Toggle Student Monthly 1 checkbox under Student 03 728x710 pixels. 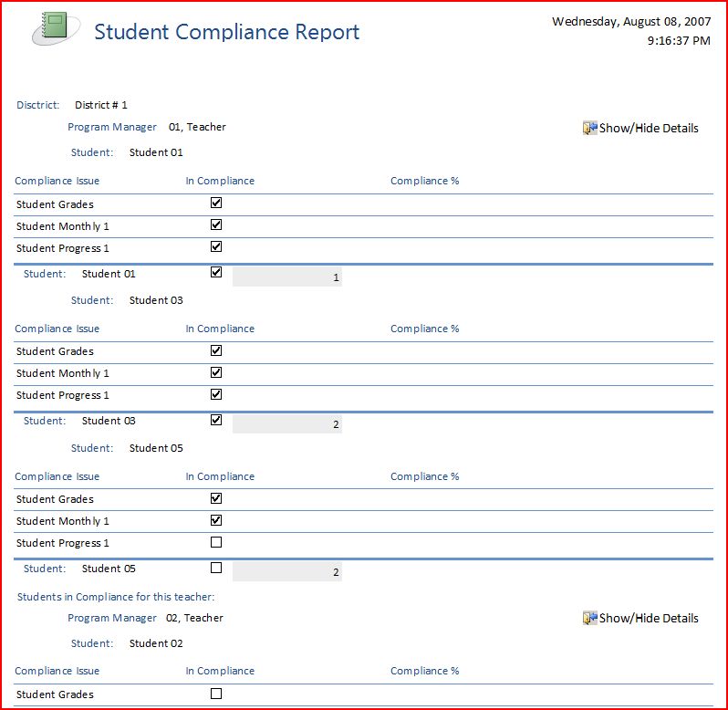(216, 372)
